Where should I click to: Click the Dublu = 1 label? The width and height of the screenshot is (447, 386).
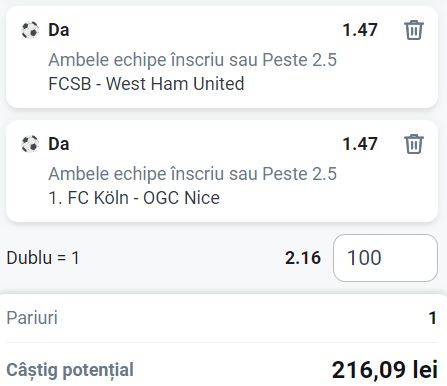pos(43,258)
